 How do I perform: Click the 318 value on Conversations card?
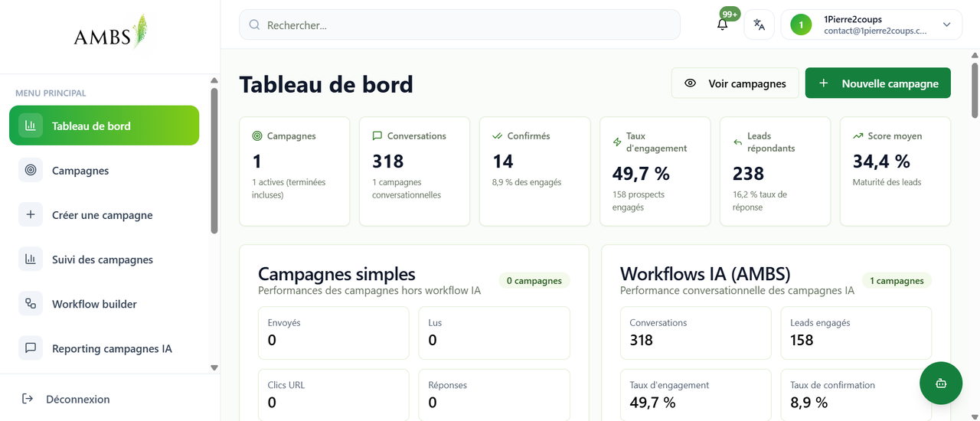tap(387, 161)
